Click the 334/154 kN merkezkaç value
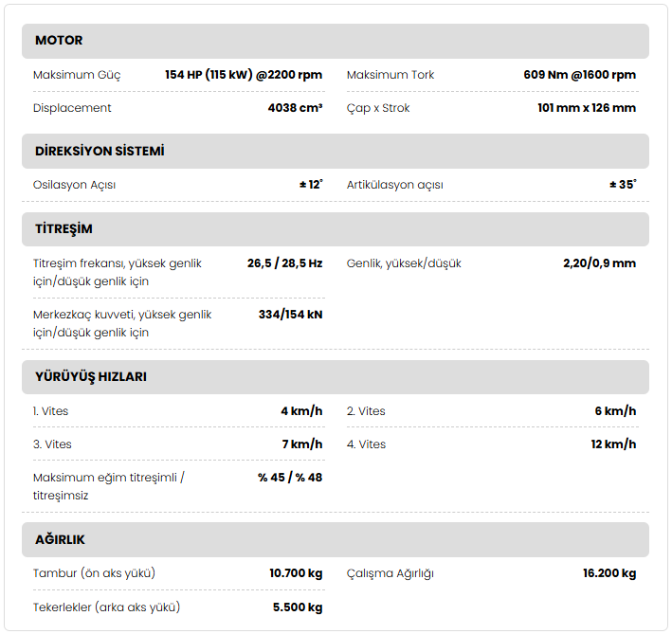This screenshot has height=634, width=672. (290, 315)
